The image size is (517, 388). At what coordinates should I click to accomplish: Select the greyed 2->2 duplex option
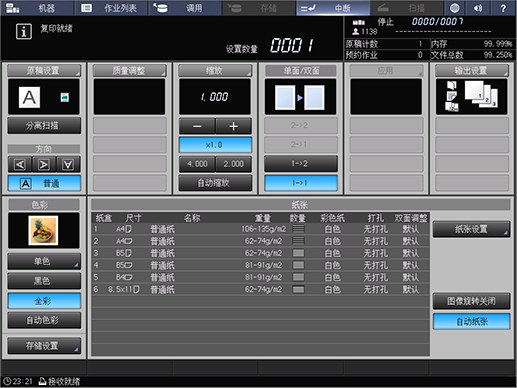(301, 125)
